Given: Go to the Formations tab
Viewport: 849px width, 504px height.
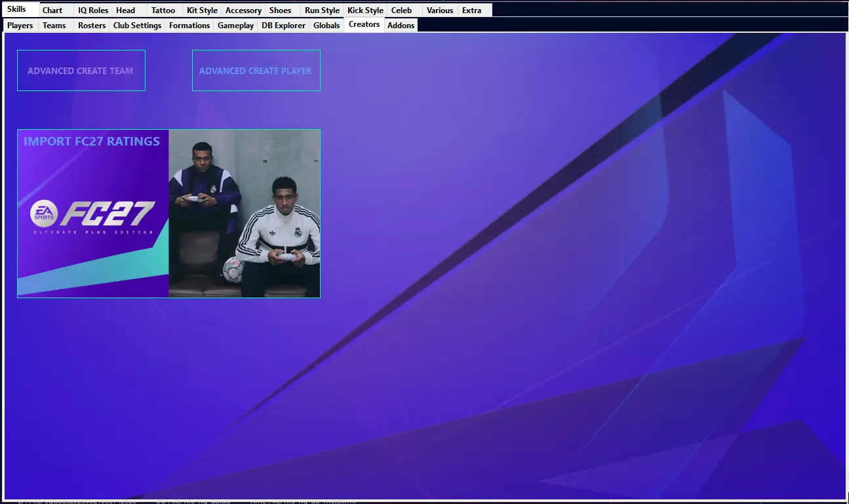Looking at the screenshot, I should point(189,26).
